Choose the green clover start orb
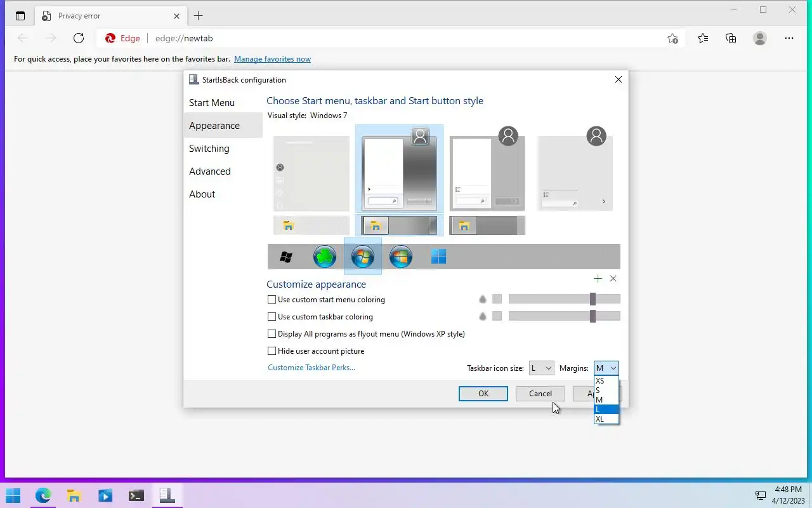 325,257
